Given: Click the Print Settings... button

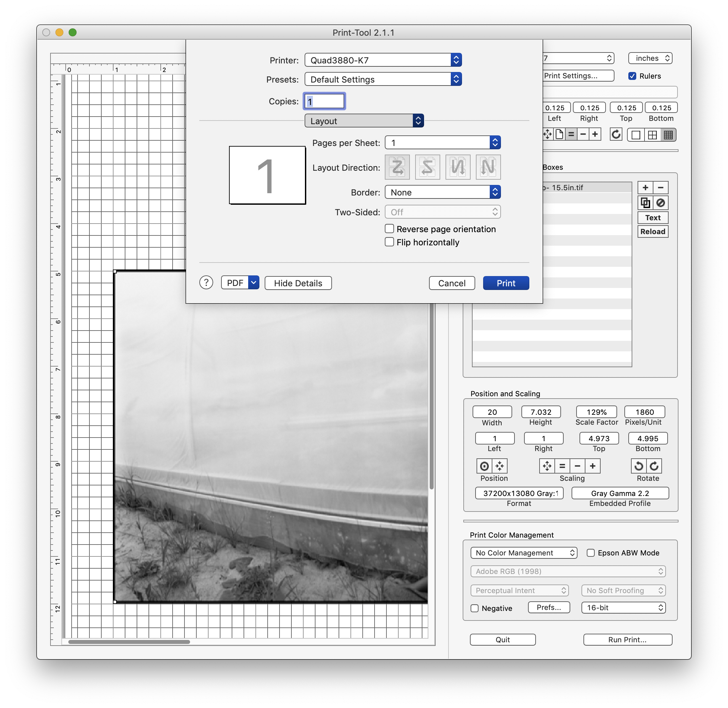Looking at the screenshot, I should pyautogui.click(x=578, y=76).
